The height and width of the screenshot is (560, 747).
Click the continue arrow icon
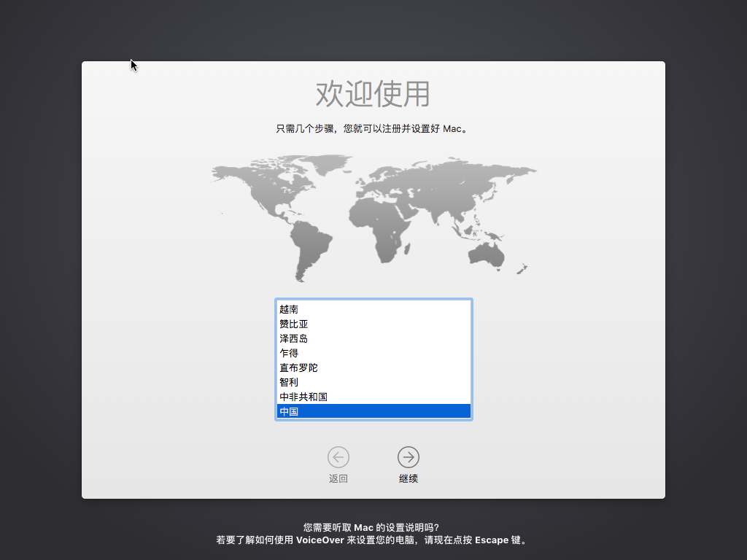coord(409,457)
